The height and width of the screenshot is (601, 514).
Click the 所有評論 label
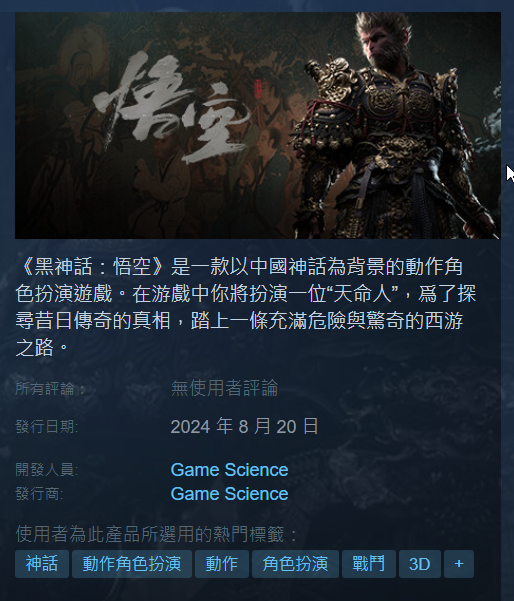tap(50, 388)
